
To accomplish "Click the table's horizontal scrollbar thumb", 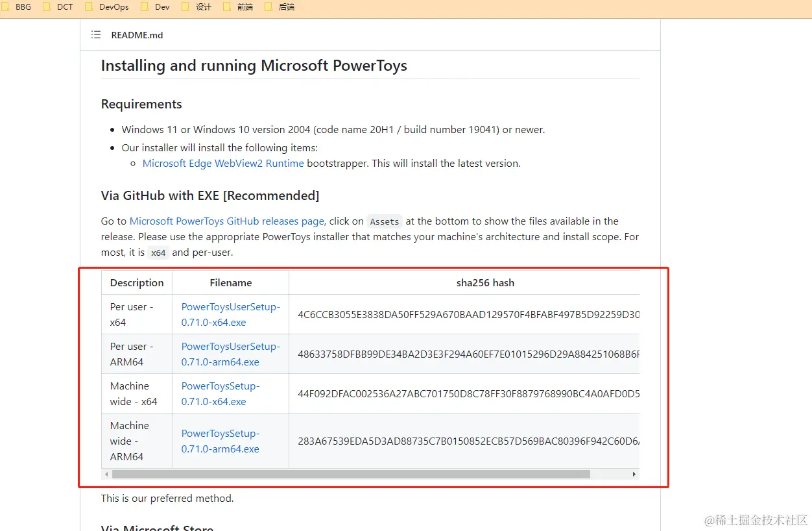I will (351, 475).
